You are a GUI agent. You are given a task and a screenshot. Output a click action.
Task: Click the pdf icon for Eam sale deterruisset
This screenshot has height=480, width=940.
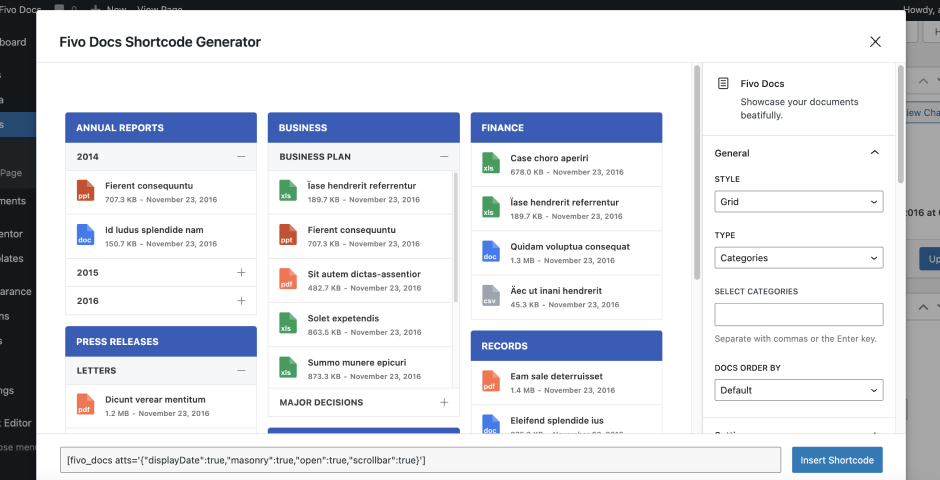click(x=491, y=382)
